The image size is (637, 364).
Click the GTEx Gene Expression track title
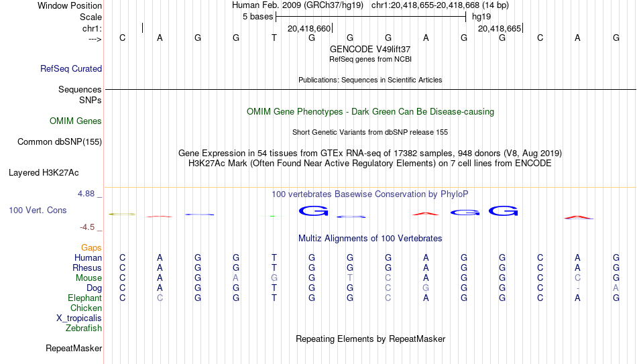370,153
